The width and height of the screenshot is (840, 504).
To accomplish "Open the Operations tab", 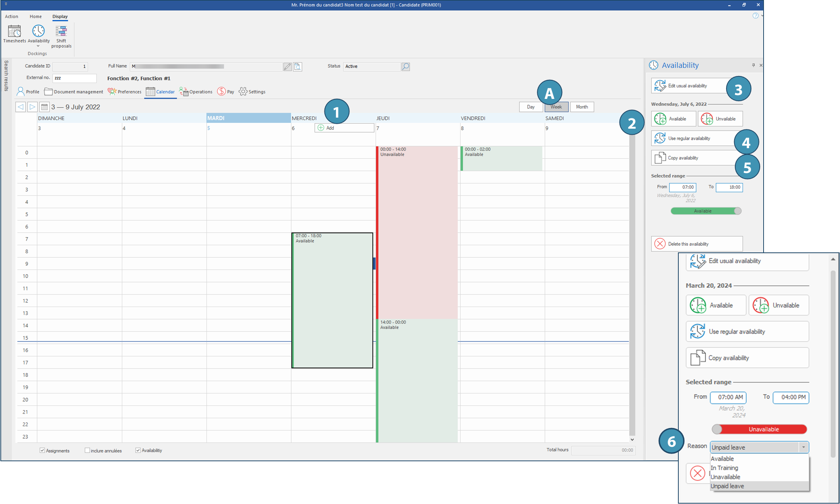I will [x=196, y=92].
